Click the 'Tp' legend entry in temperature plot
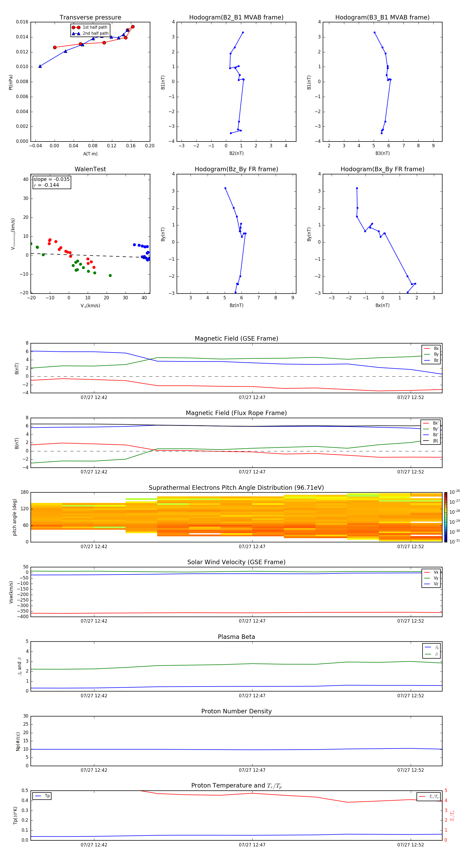 (42, 796)
